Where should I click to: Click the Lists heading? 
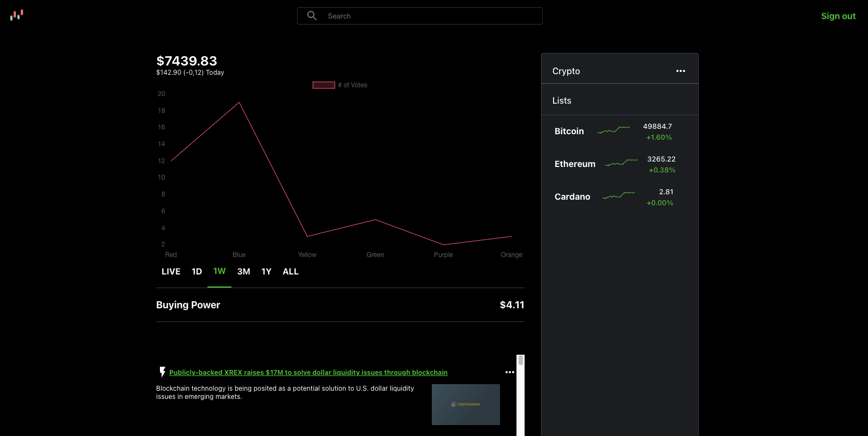[x=562, y=100]
